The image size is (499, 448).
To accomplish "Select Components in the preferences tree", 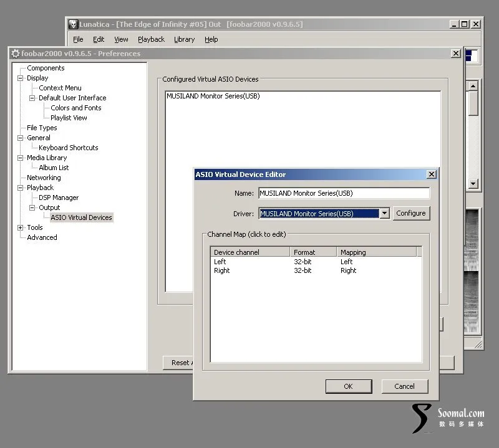I will [46, 68].
